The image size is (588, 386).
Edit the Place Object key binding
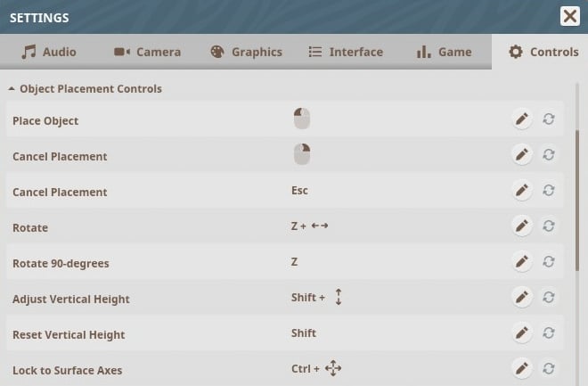click(x=522, y=119)
